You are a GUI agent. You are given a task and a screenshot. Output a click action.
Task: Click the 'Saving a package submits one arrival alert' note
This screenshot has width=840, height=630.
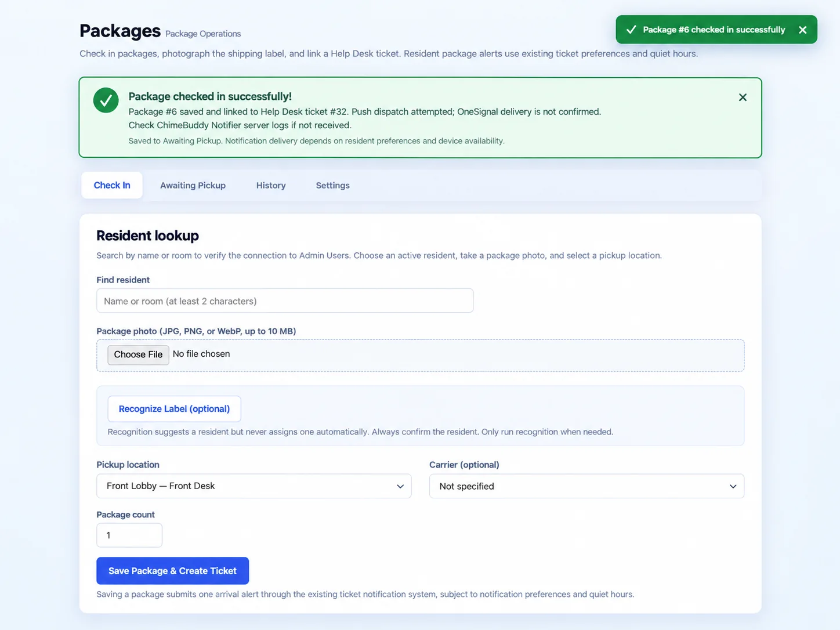(365, 594)
